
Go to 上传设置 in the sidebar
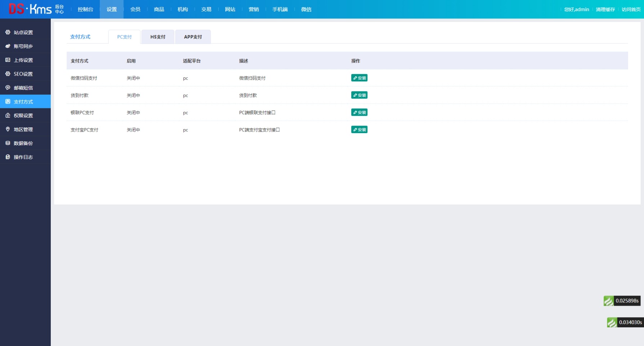pos(25,60)
